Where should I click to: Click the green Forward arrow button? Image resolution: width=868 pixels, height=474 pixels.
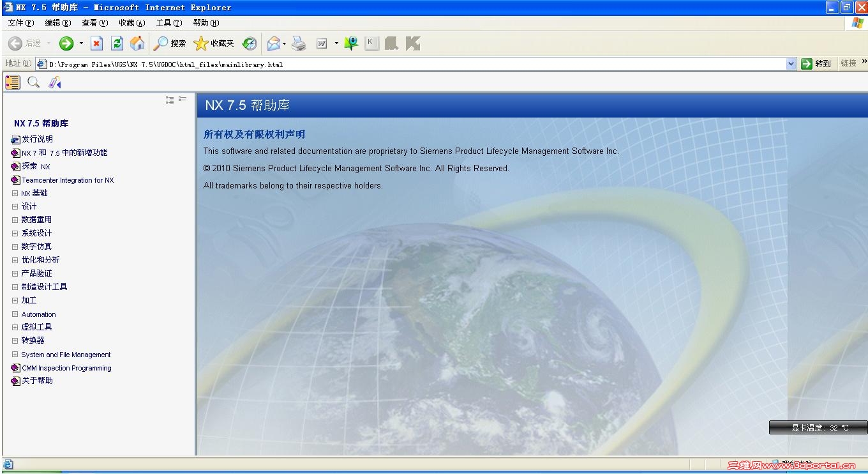coord(66,43)
